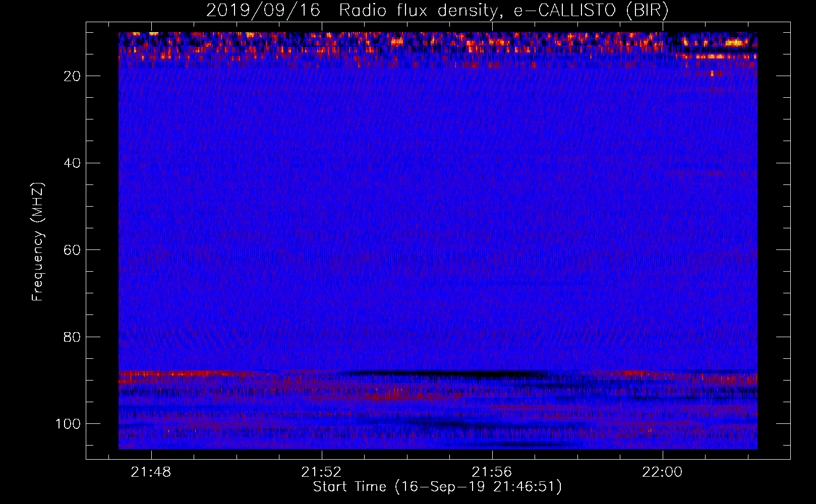The height and width of the screenshot is (504, 816).
Task: Click the 'Frequency (MHZ)' axis label
Action: click(x=38, y=242)
